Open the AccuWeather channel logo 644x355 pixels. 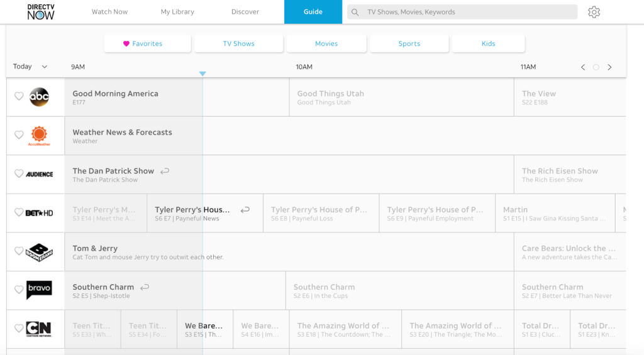click(x=39, y=136)
